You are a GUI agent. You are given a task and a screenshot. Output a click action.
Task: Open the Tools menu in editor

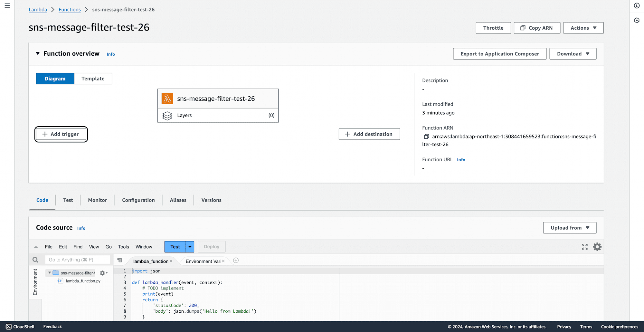click(x=124, y=247)
